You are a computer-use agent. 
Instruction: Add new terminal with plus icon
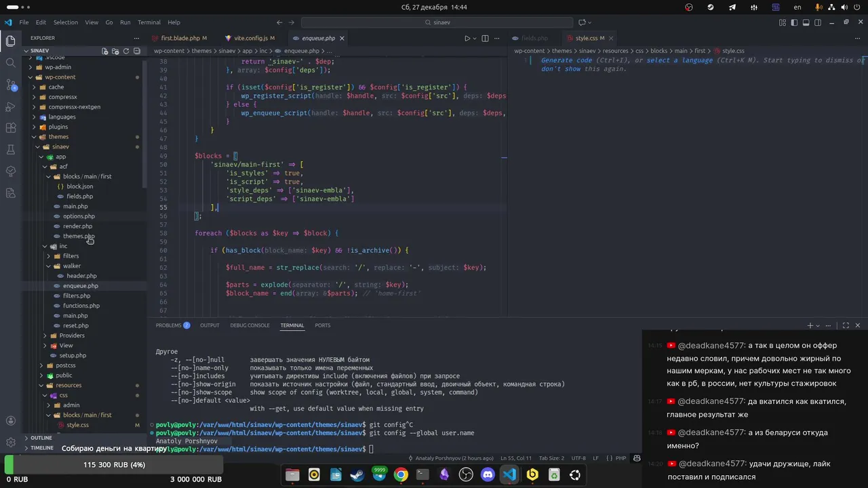(x=810, y=325)
